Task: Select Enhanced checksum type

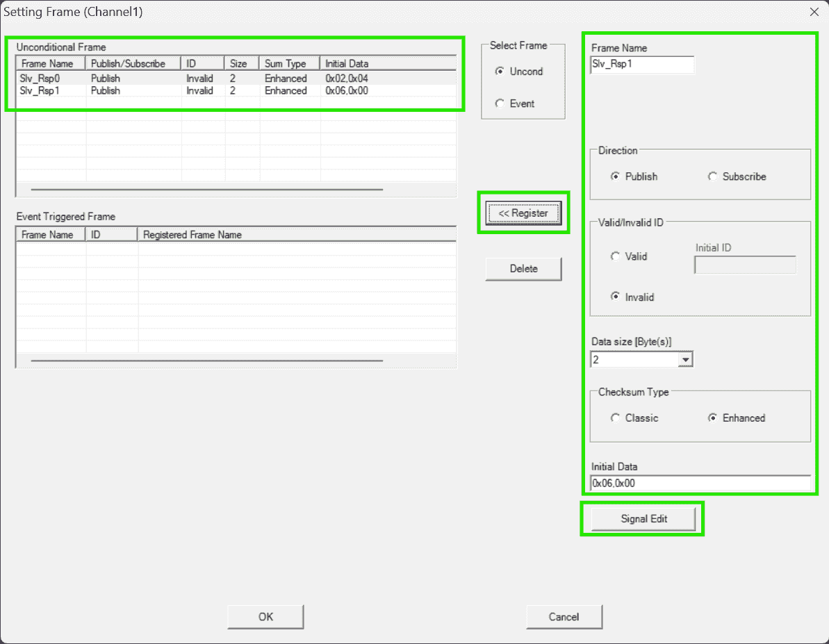Action: tap(713, 418)
